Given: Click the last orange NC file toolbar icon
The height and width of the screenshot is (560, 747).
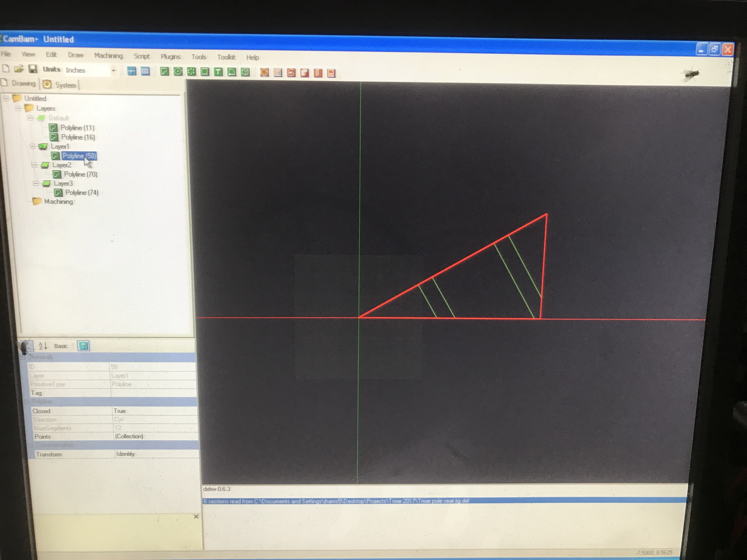Looking at the screenshot, I should 331,73.
